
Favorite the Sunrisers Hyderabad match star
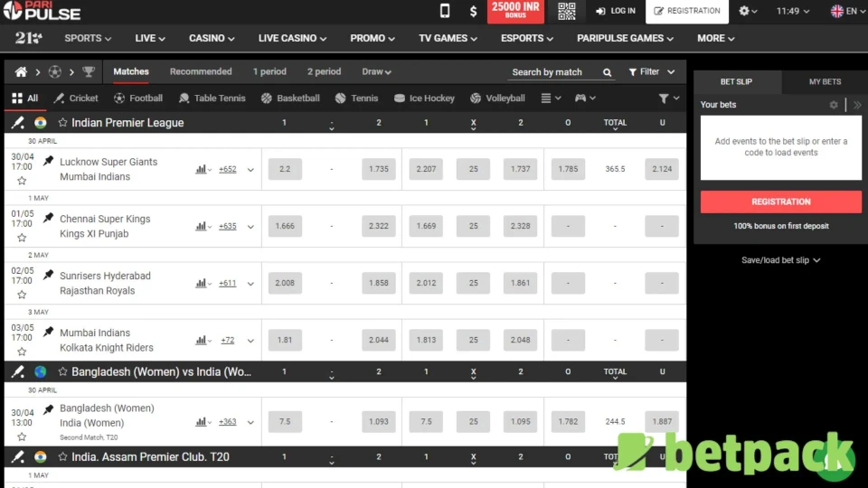(x=22, y=295)
